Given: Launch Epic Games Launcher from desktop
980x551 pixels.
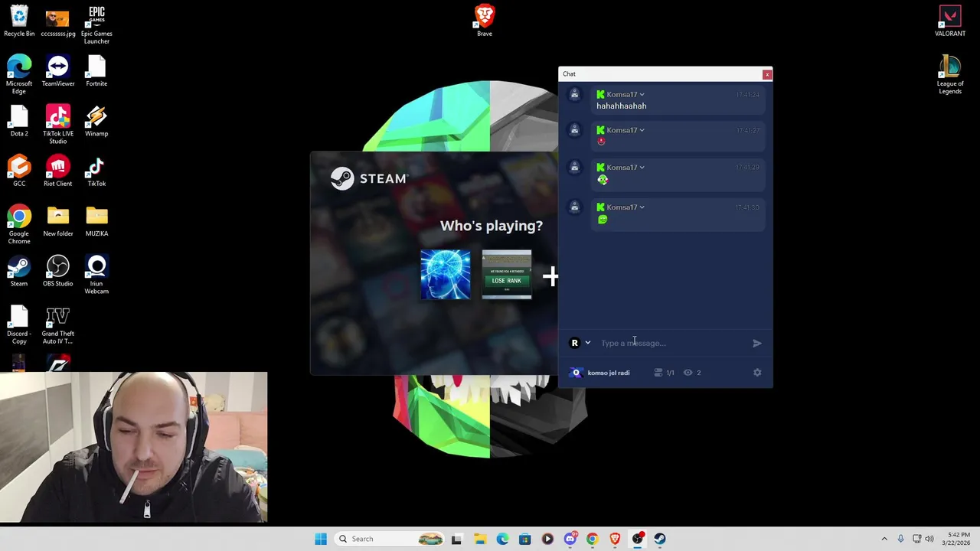Looking at the screenshot, I should click(96, 25).
